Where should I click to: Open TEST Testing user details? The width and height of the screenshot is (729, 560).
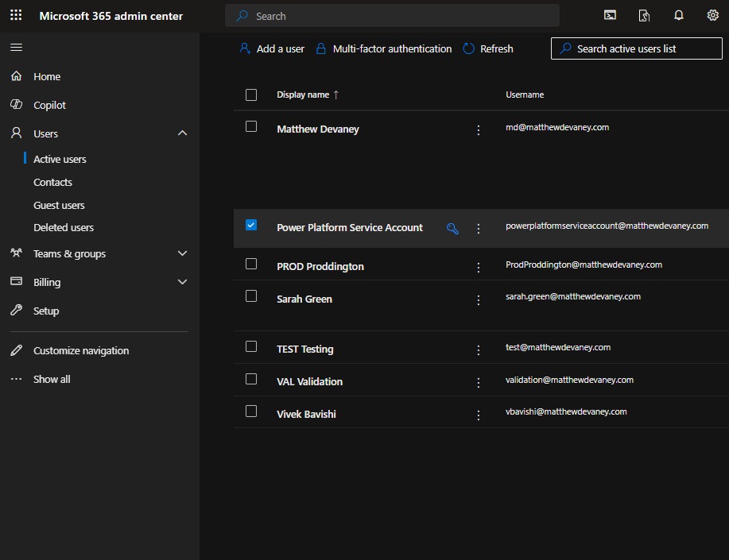(304, 349)
